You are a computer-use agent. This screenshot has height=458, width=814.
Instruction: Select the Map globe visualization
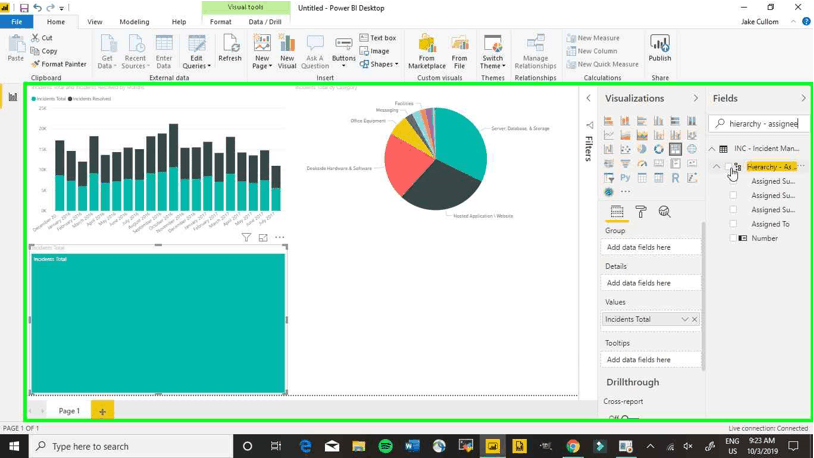691,149
